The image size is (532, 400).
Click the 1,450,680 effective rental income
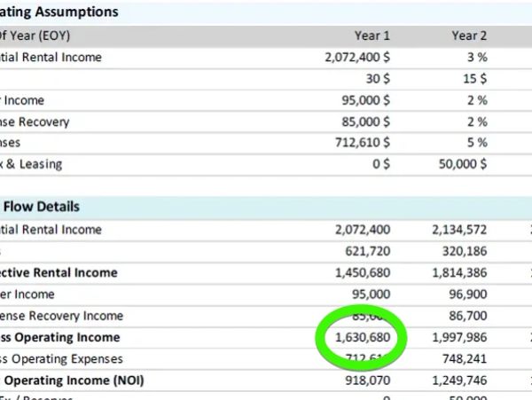pyautogui.click(x=363, y=273)
